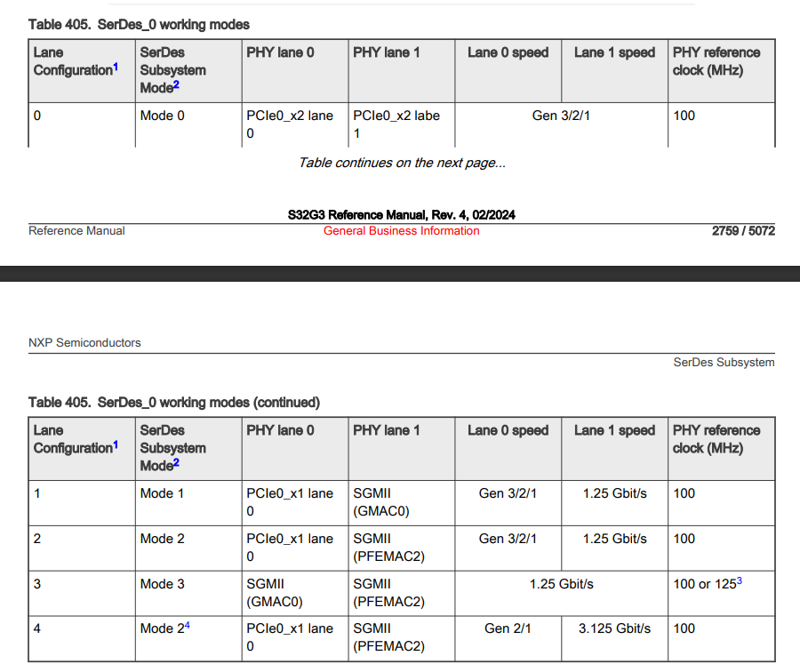Click '1.25 Gbit/s' in the Mode 1 row
The width and height of the screenshot is (800, 672).
[615, 493]
